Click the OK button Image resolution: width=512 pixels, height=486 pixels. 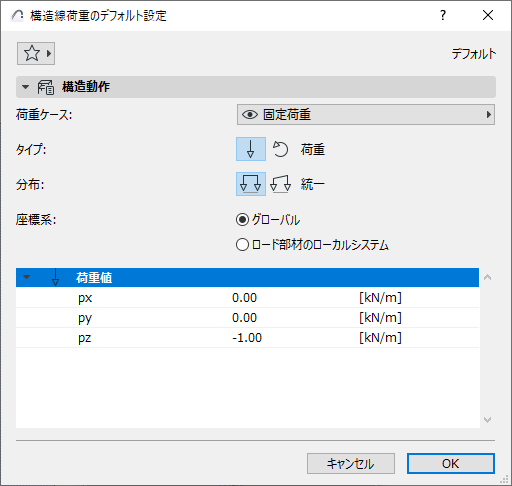[x=451, y=463]
